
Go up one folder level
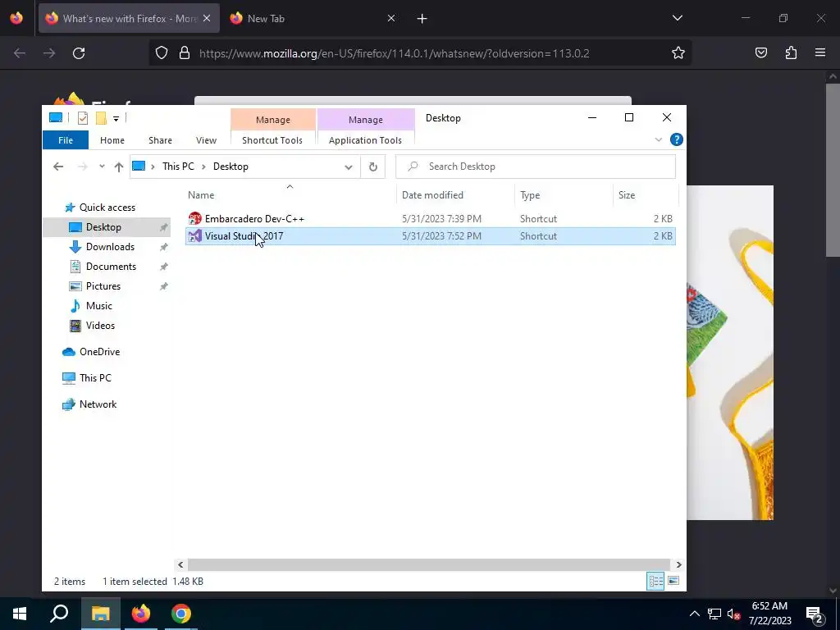pos(118,167)
